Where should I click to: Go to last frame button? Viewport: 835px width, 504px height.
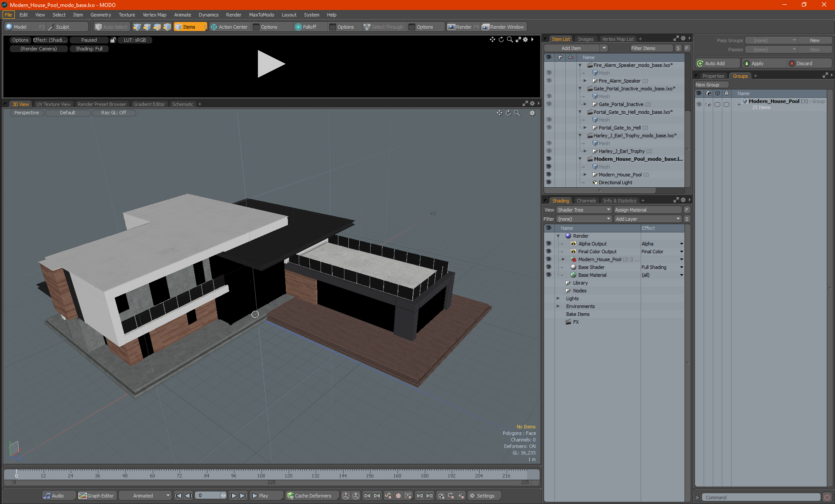pos(243,496)
